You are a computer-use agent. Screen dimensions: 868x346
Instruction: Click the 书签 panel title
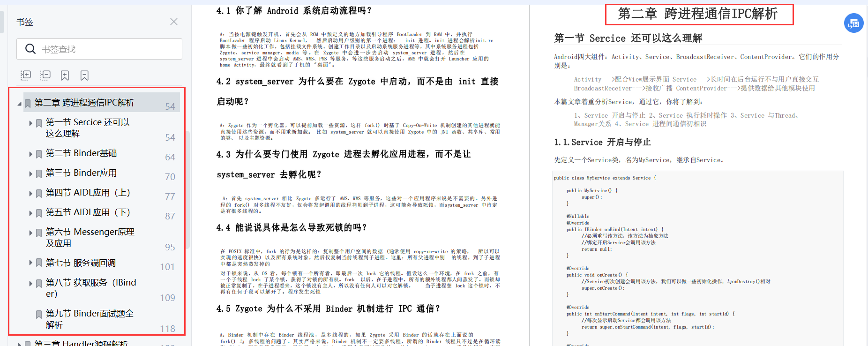(25, 22)
